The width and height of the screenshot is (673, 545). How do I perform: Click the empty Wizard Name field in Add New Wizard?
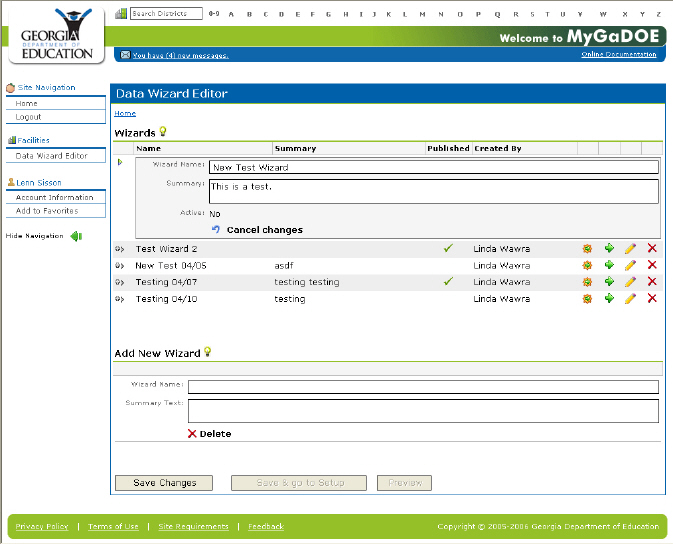(423, 387)
